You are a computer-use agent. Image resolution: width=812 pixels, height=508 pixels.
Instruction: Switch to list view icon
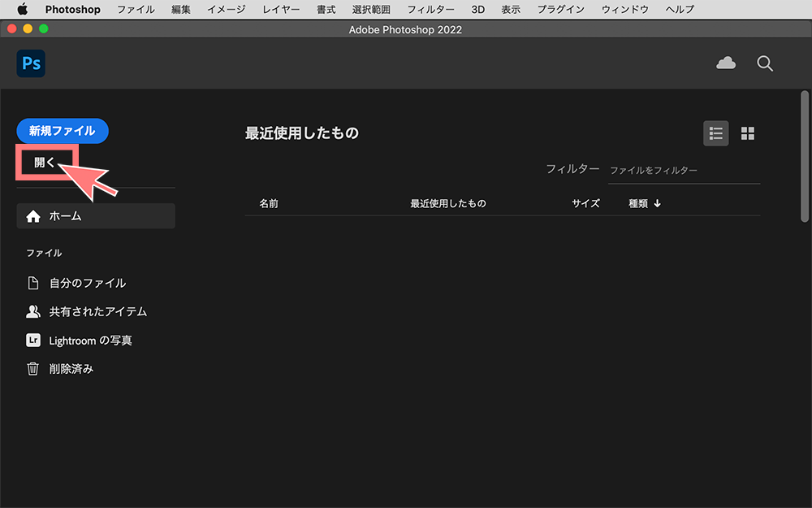point(715,133)
